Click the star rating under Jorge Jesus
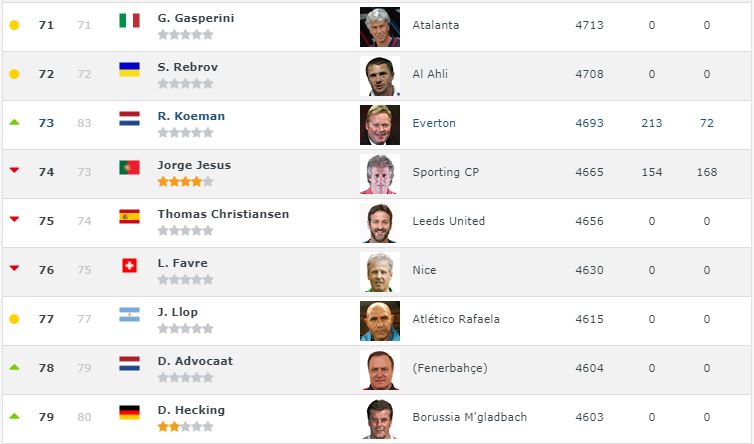This screenshot has height=444, width=754. click(x=185, y=182)
